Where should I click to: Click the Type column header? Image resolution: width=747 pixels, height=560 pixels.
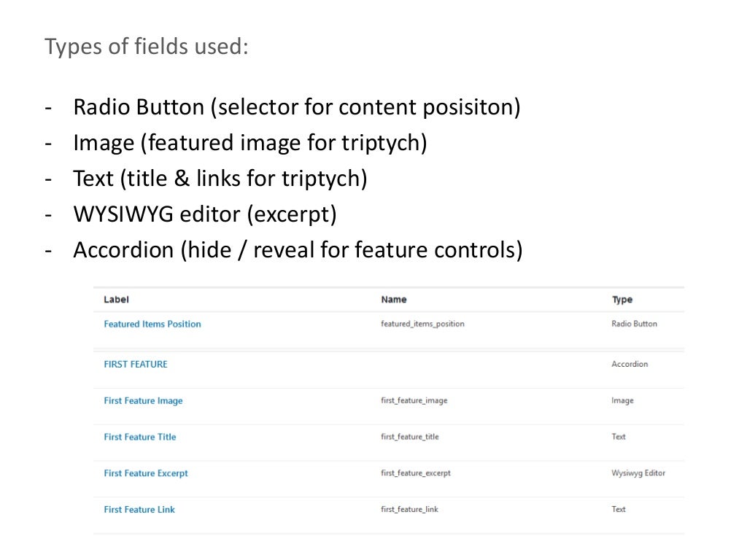pos(622,300)
